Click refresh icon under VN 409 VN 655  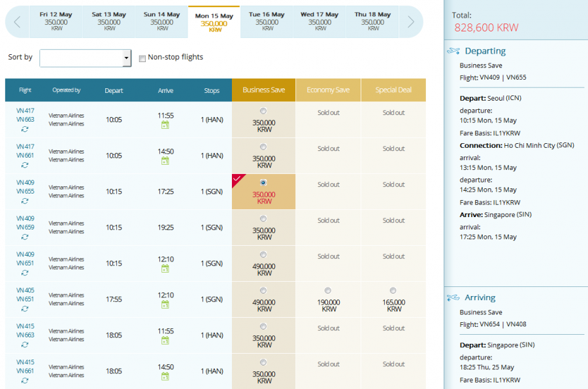25,201
